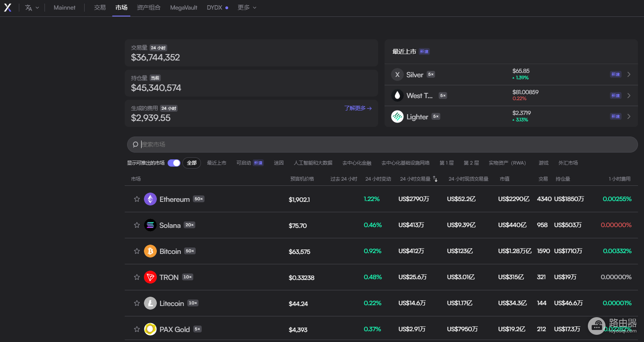
Task: Select the 全部 filter
Action: pos(192,163)
